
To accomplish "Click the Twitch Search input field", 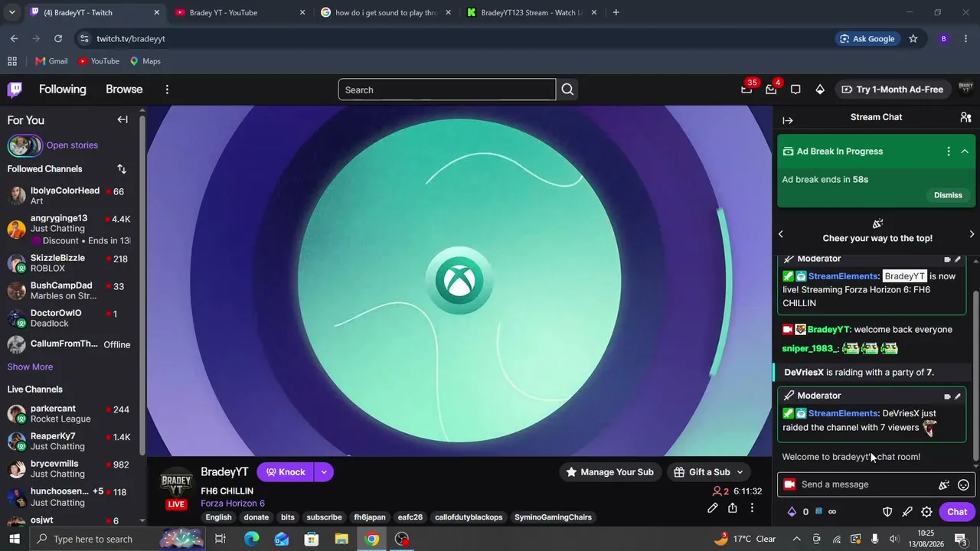I will (447, 90).
